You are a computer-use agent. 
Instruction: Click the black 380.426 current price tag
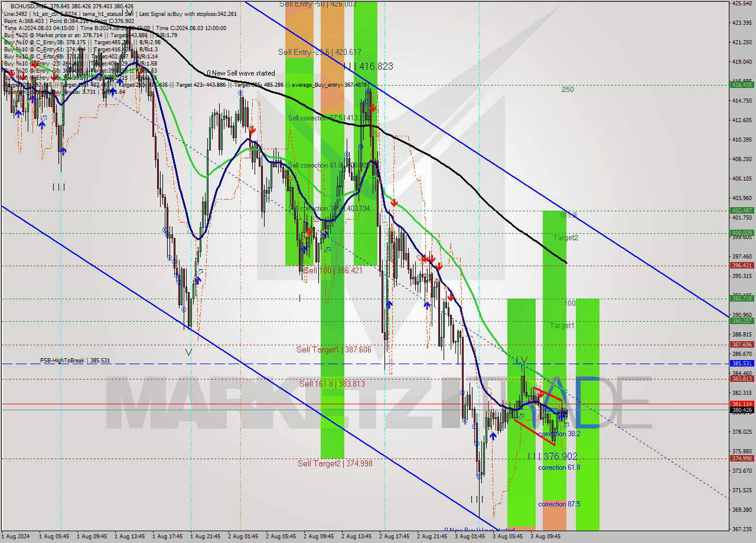pos(742,410)
